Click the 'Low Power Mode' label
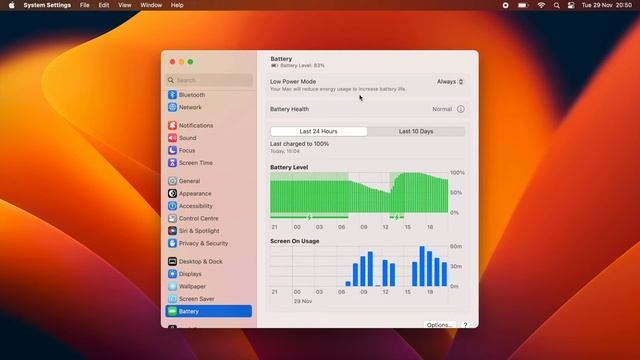640x360 pixels. click(x=293, y=82)
